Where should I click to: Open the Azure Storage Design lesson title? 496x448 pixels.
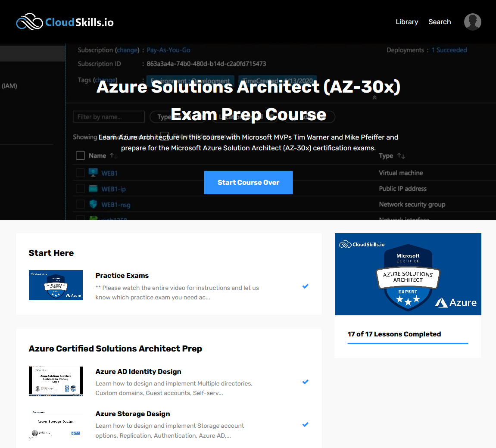click(x=133, y=414)
